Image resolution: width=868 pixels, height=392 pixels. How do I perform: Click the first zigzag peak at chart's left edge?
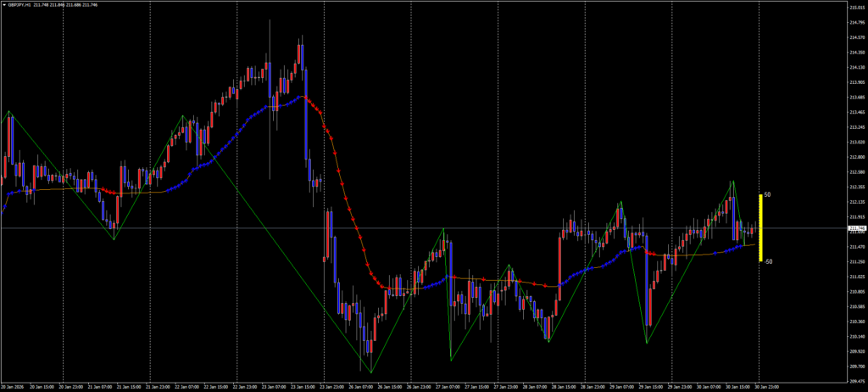9,112
